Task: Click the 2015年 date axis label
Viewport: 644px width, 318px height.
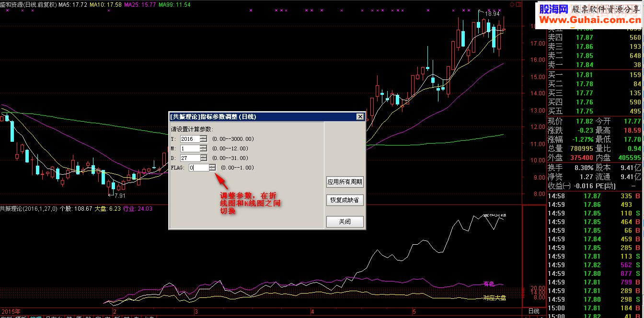Action: point(10,312)
